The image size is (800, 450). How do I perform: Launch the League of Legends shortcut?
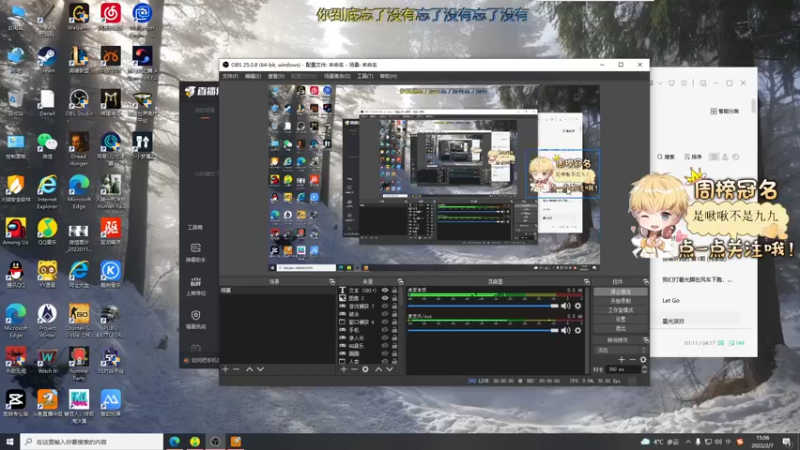[79, 59]
